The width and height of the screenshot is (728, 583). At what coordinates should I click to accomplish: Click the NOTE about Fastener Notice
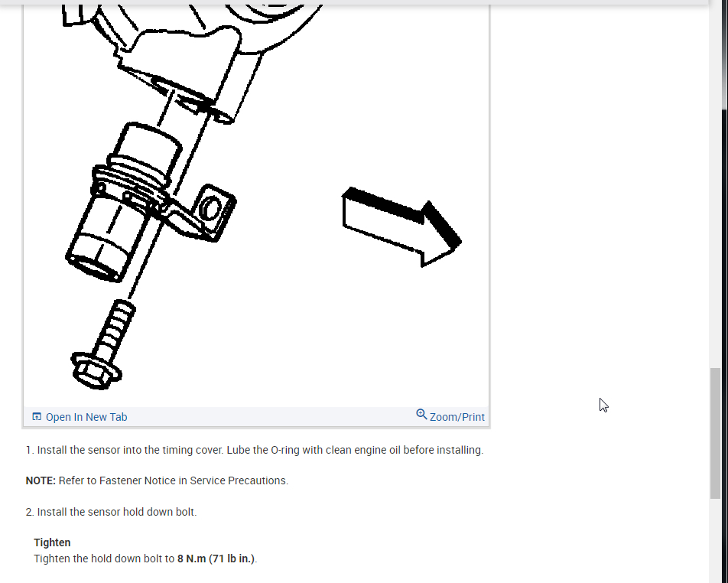click(157, 480)
